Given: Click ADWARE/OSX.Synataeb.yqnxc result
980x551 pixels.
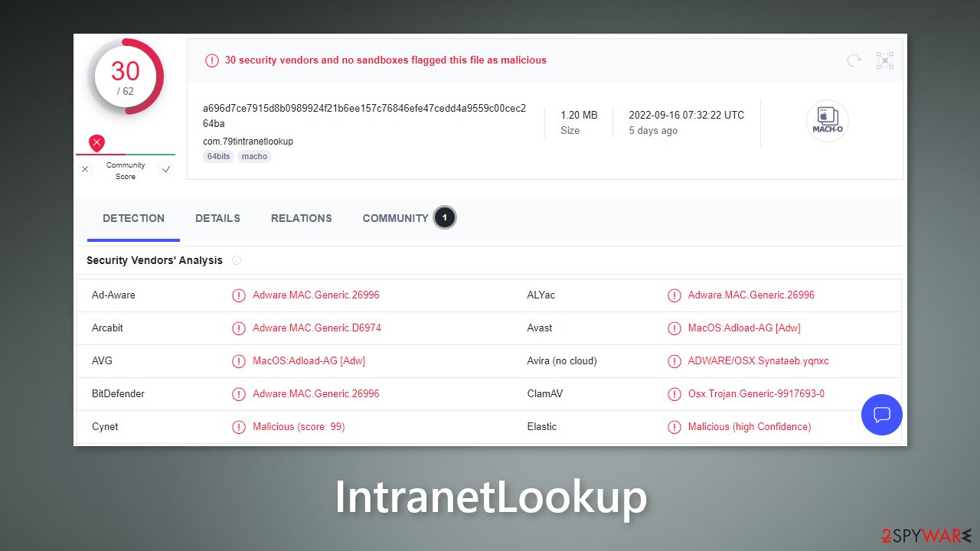Looking at the screenshot, I should point(759,361).
